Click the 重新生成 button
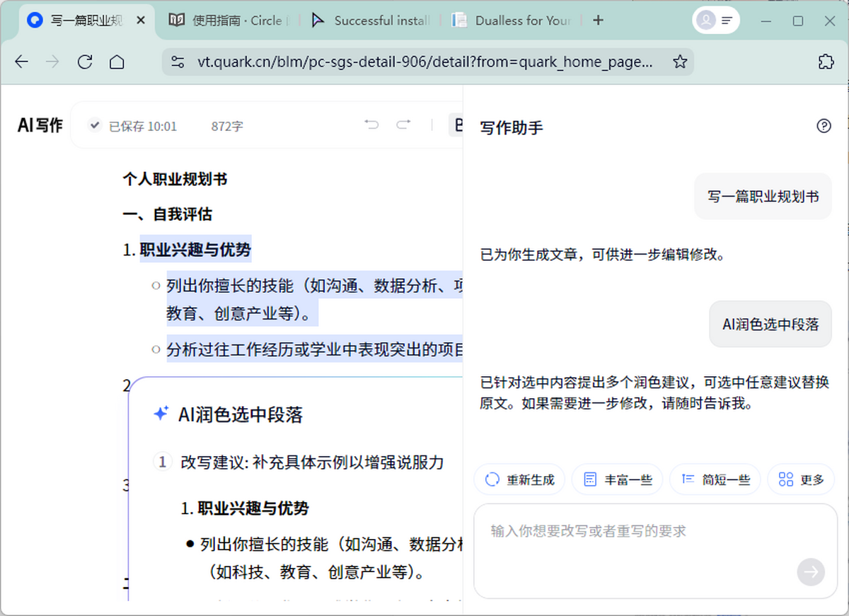The width and height of the screenshot is (849, 616). 519,480
